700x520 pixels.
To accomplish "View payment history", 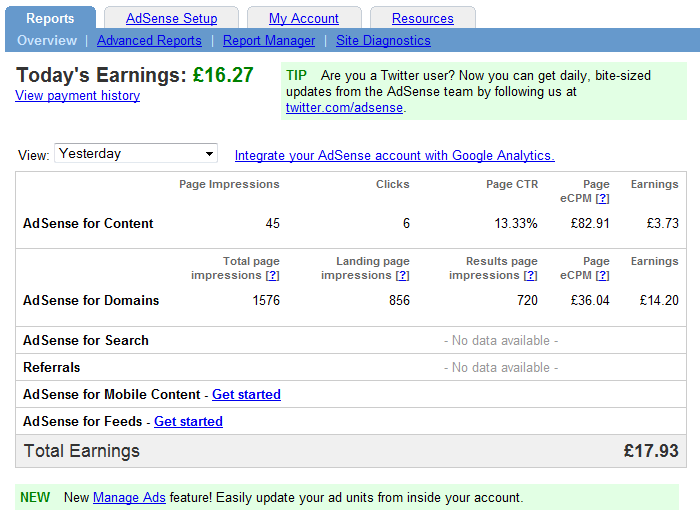I will pos(77,96).
